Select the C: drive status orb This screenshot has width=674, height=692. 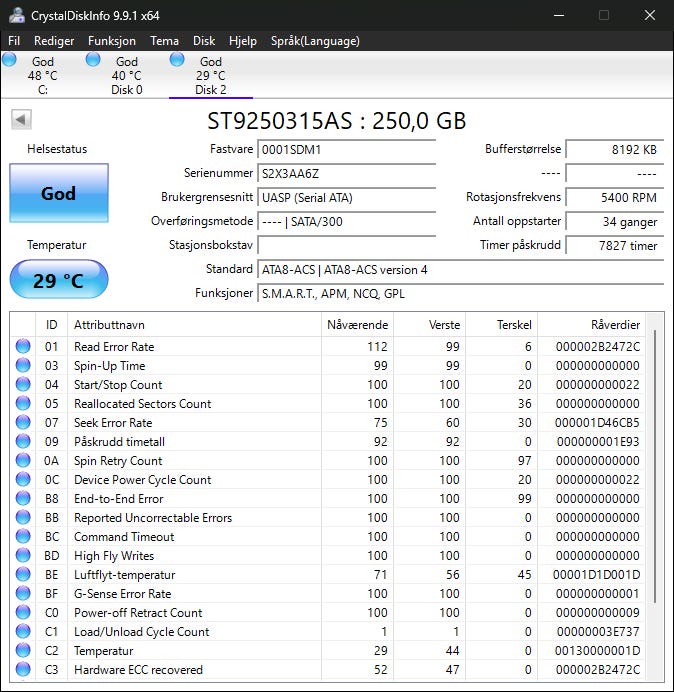click(9, 59)
